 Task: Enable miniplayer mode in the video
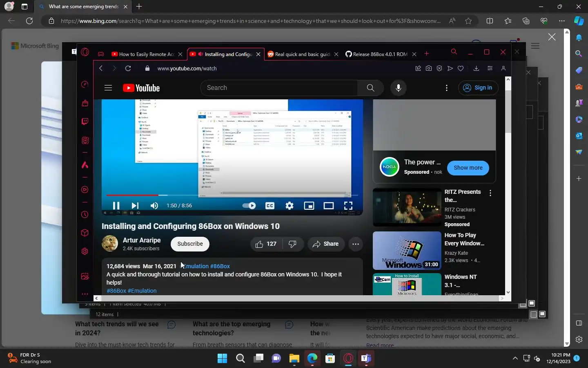[x=309, y=206]
